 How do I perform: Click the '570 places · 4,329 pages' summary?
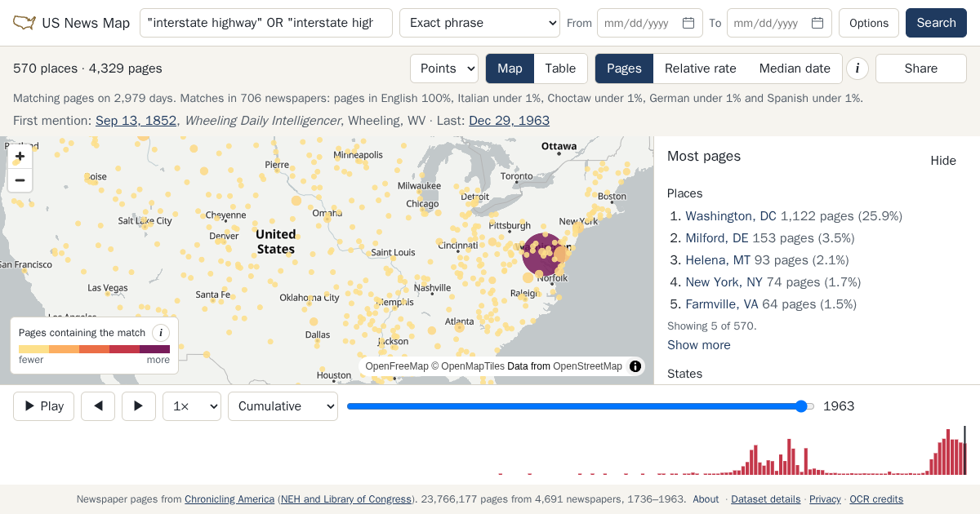coord(87,69)
